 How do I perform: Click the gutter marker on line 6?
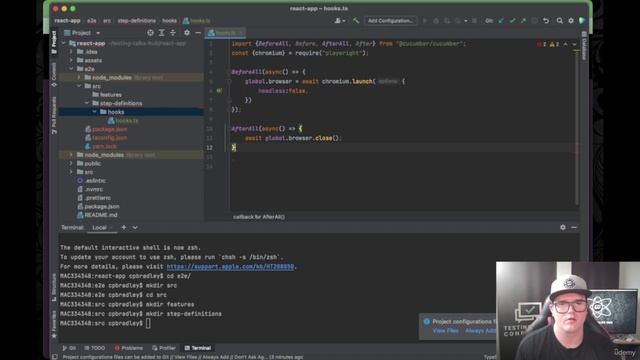pos(219,91)
